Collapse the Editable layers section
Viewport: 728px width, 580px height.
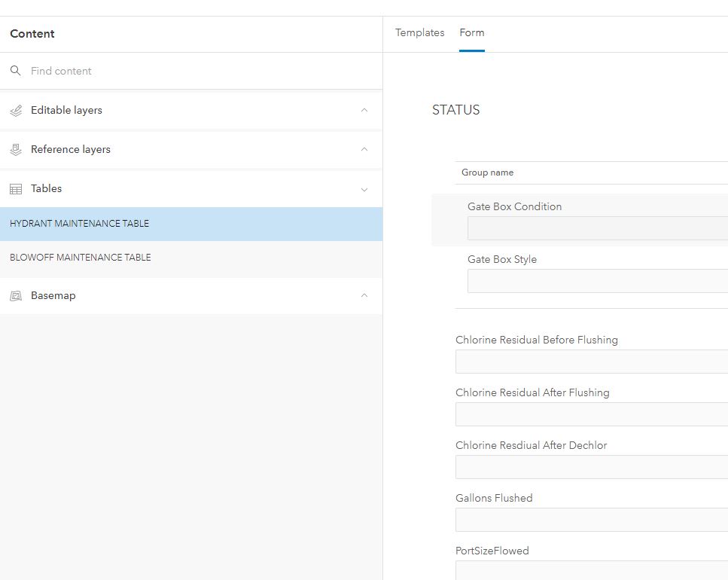click(364, 110)
